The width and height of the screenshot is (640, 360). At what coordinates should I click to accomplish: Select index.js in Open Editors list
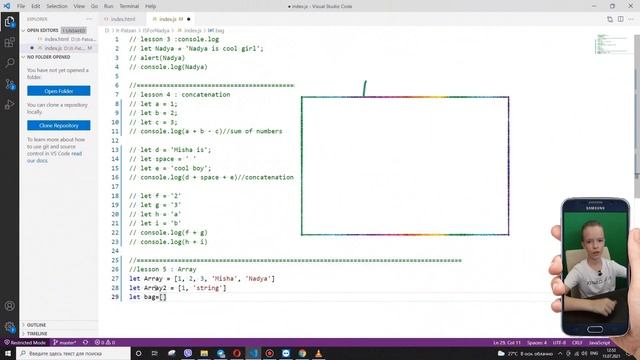[60, 48]
